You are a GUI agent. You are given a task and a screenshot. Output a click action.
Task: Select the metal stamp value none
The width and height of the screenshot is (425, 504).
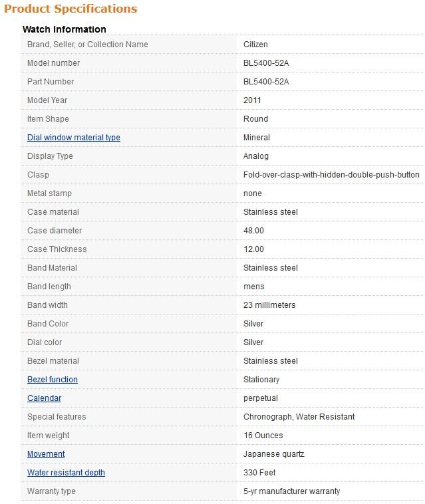tap(253, 193)
